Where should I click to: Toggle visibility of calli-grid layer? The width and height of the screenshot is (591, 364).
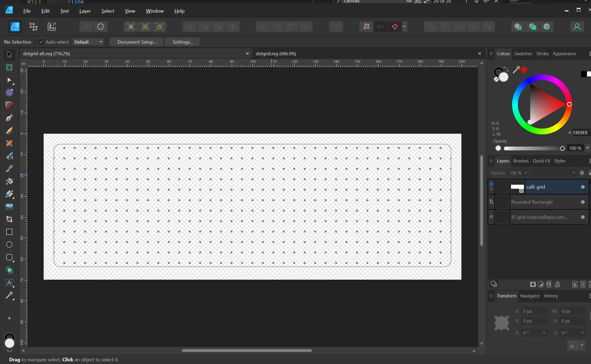coord(583,187)
